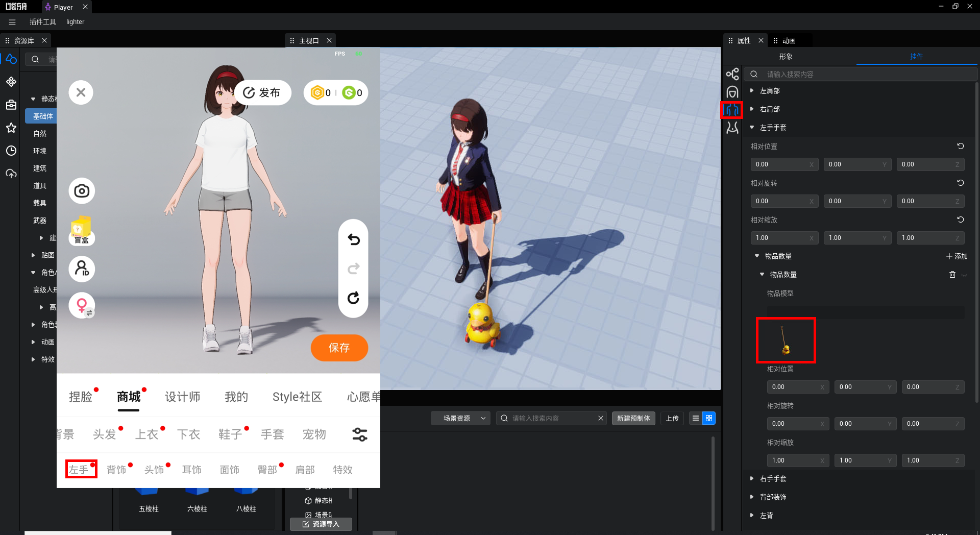
Task: Click the 相对缩放 X field of 左手手套
Action: coord(784,238)
